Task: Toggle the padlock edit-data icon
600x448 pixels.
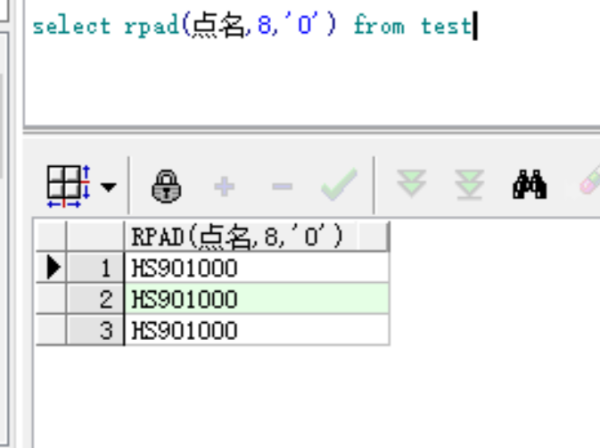Action: 166,186
